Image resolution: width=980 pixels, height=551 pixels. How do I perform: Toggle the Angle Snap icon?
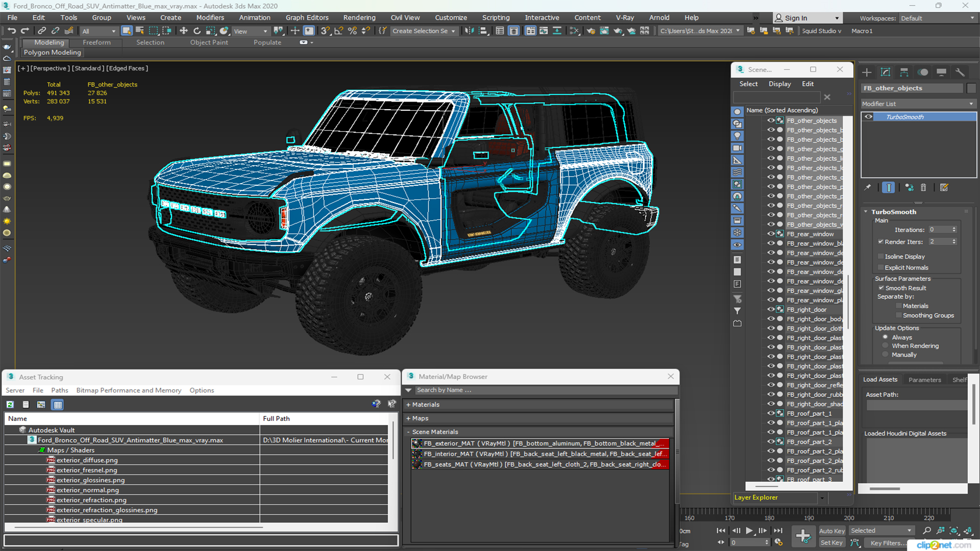coord(338,31)
